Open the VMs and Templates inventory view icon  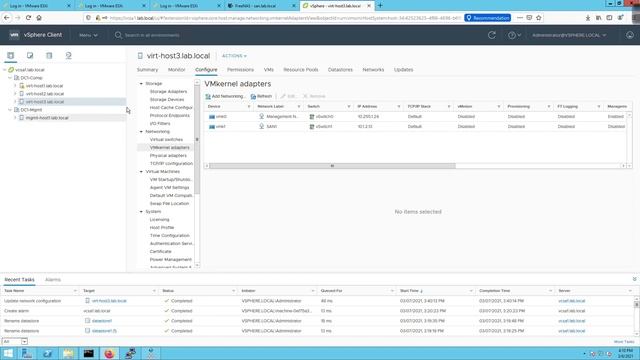click(x=30, y=56)
